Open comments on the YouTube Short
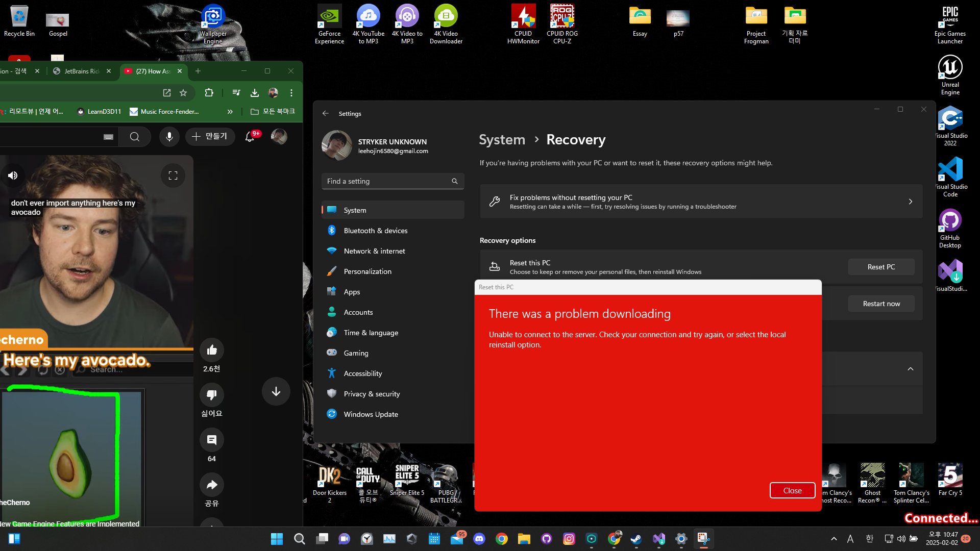The width and height of the screenshot is (980, 551). tap(212, 440)
